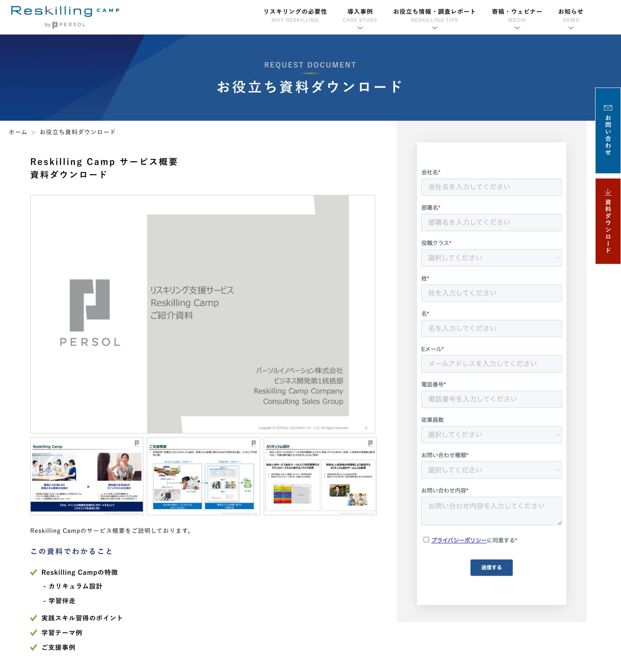
Task: Open the 寄稿・ウェビナー MEDIA menu
Action: point(517,15)
